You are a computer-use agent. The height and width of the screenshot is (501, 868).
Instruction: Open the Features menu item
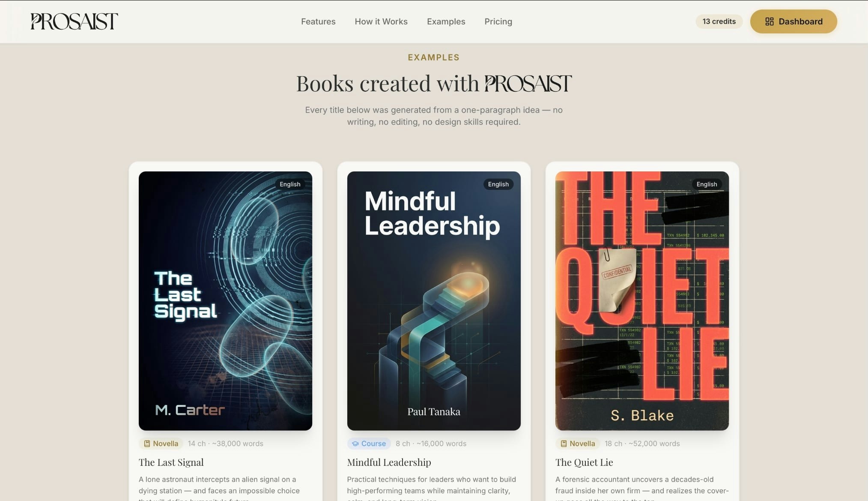(x=318, y=21)
